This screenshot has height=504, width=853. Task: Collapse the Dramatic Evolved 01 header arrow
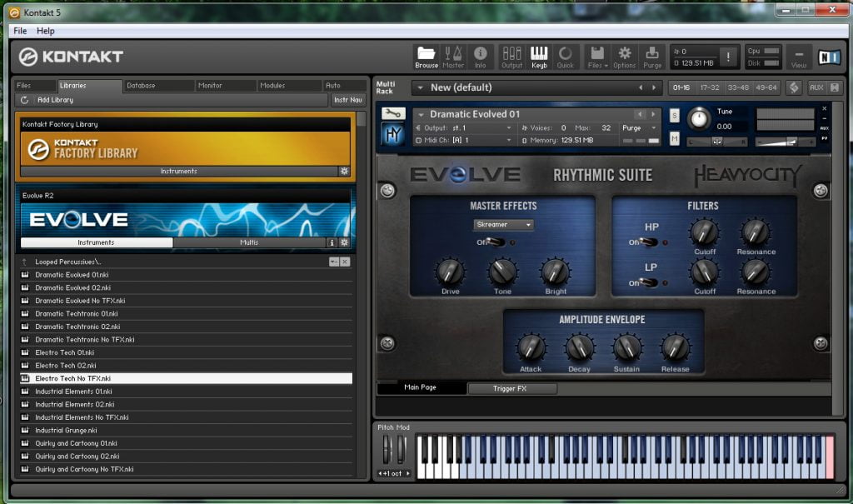[x=421, y=114]
